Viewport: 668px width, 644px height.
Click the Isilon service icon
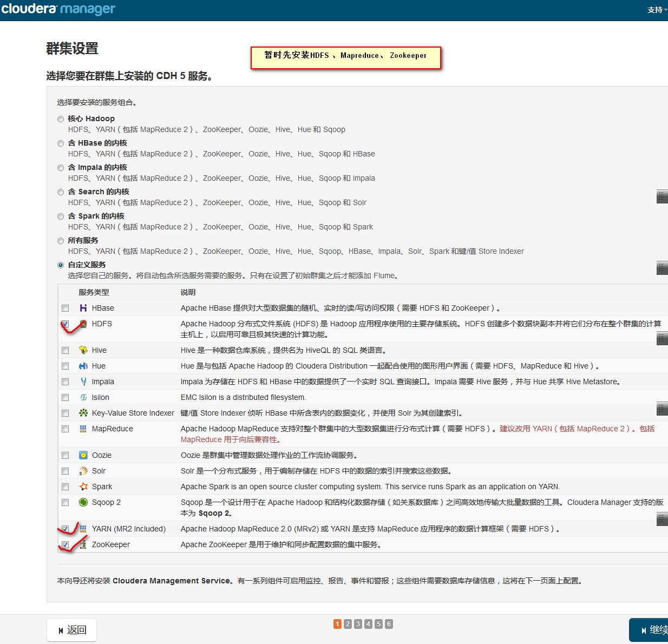coord(83,397)
